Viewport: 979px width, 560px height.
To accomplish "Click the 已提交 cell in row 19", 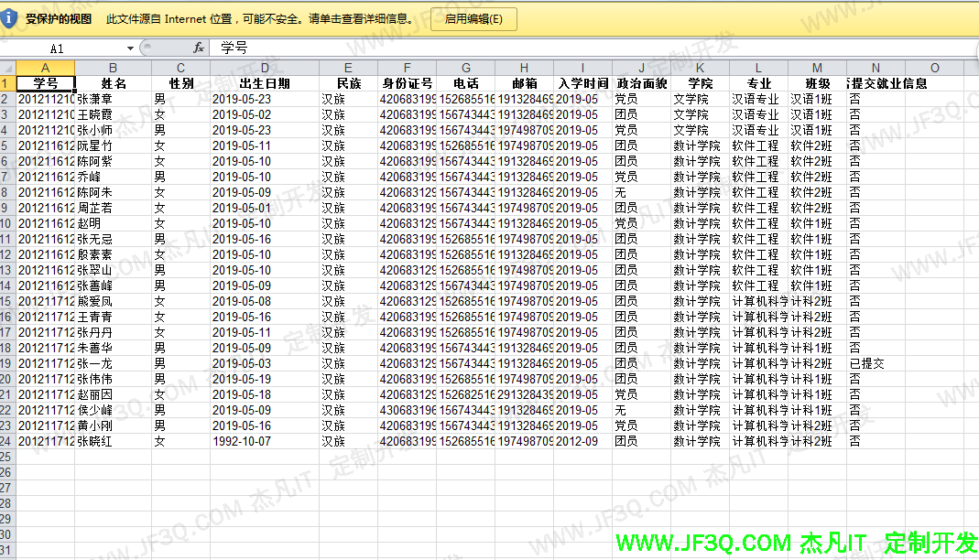I will (x=875, y=363).
